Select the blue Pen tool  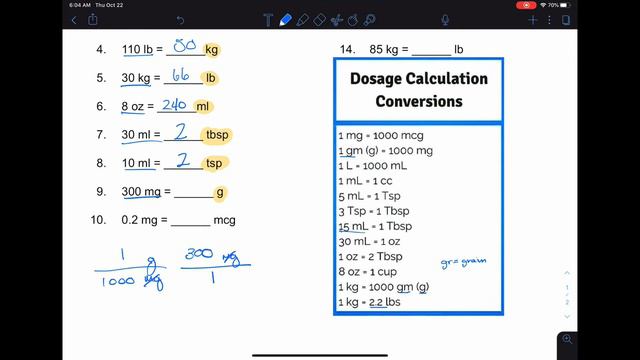pos(285,20)
